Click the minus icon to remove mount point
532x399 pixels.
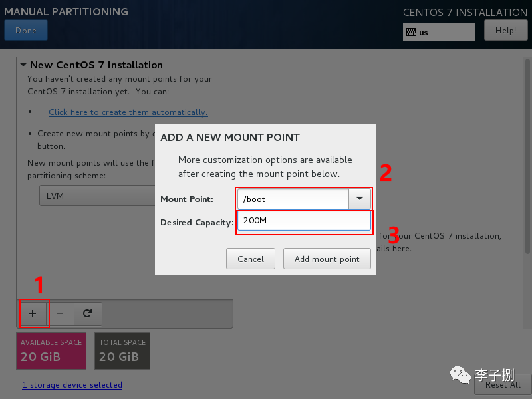(60, 313)
